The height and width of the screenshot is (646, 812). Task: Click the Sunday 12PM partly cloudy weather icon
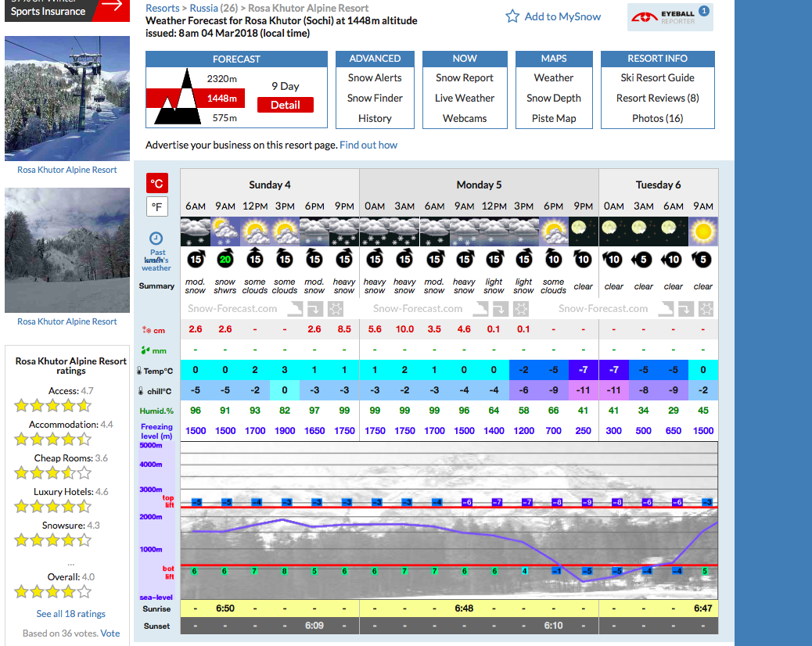255,231
